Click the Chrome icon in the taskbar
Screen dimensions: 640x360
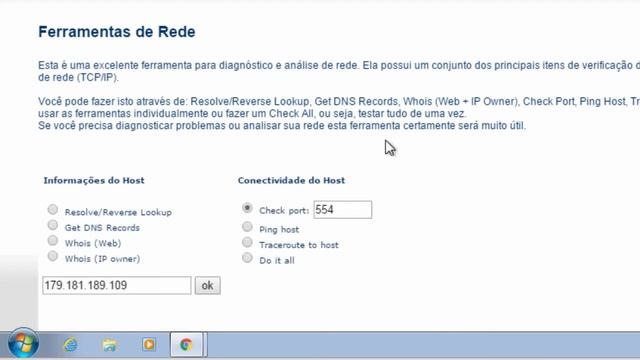[187, 345]
